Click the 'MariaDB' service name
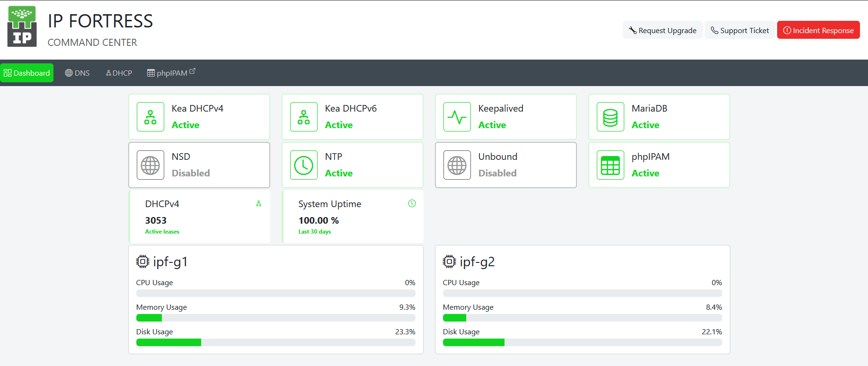The image size is (868, 366). point(649,108)
